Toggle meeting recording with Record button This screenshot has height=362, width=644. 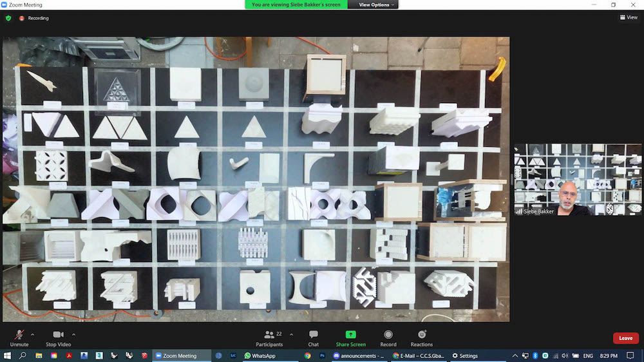(x=388, y=337)
